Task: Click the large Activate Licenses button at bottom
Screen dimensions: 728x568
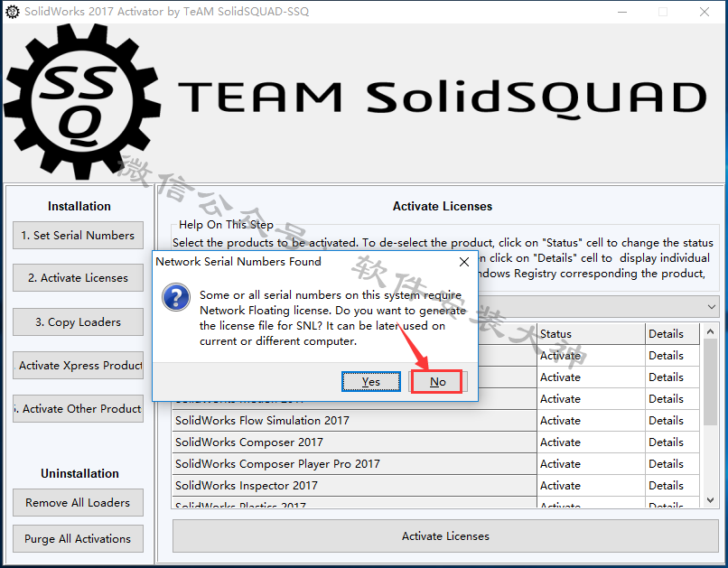Action: point(445,536)
